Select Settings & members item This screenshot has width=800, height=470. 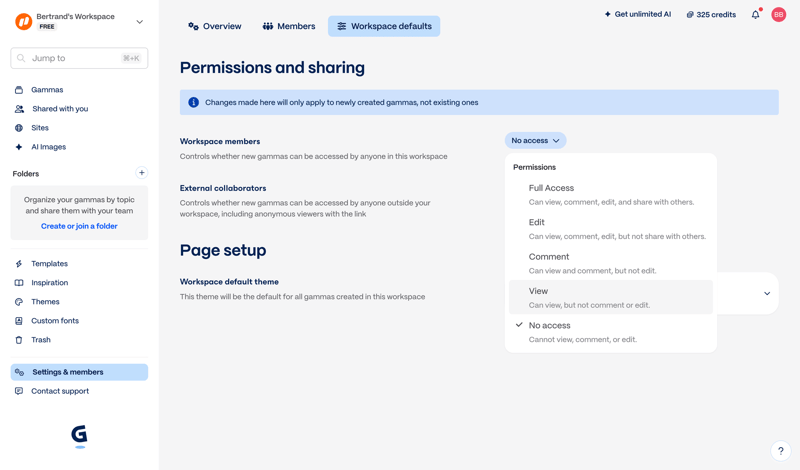coord(79,372)
